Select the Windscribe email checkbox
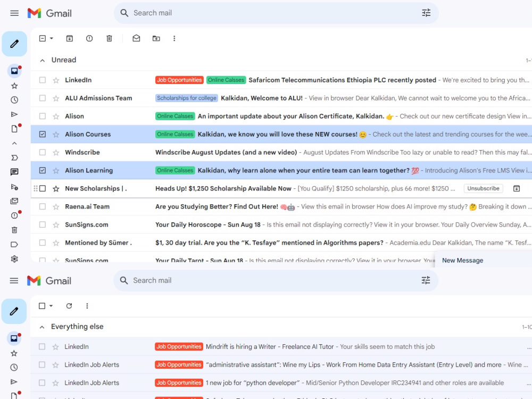 click(43, 152)
